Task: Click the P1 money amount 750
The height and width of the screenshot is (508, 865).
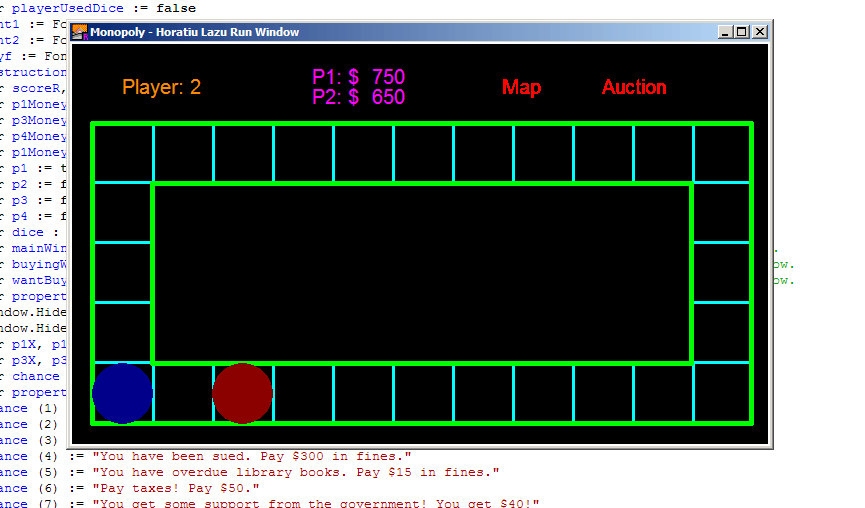Action: click(388, 77)
